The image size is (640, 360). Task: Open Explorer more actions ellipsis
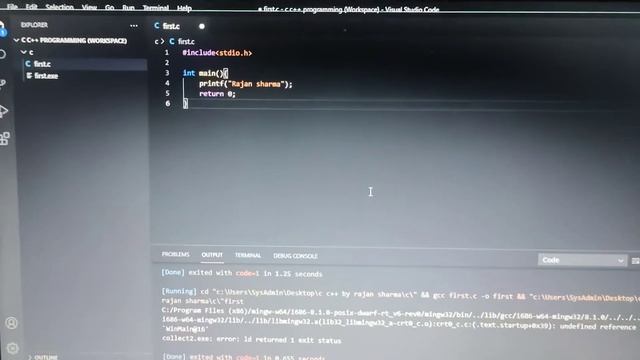click(x=133, y=26)
